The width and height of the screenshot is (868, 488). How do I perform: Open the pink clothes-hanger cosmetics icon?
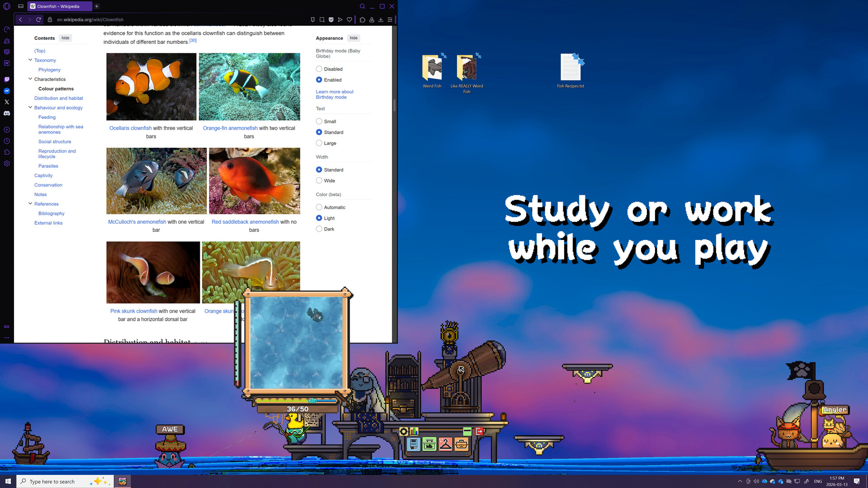click(445, 444)
